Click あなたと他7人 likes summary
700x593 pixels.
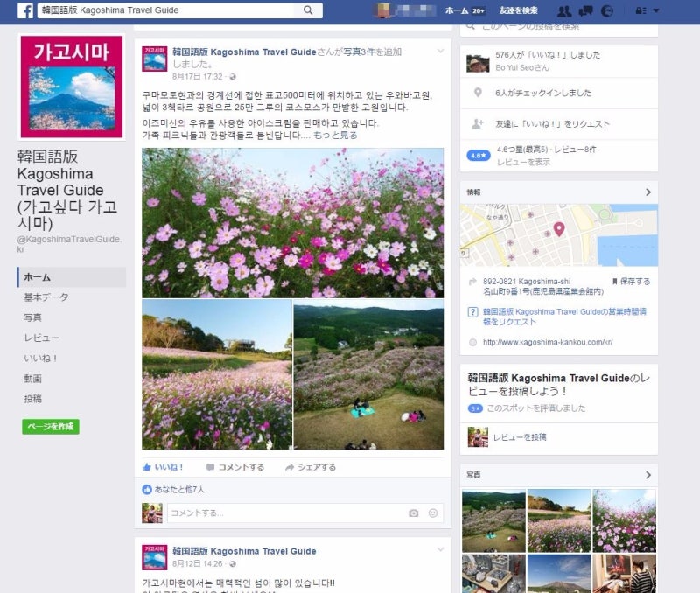[179, 490]
